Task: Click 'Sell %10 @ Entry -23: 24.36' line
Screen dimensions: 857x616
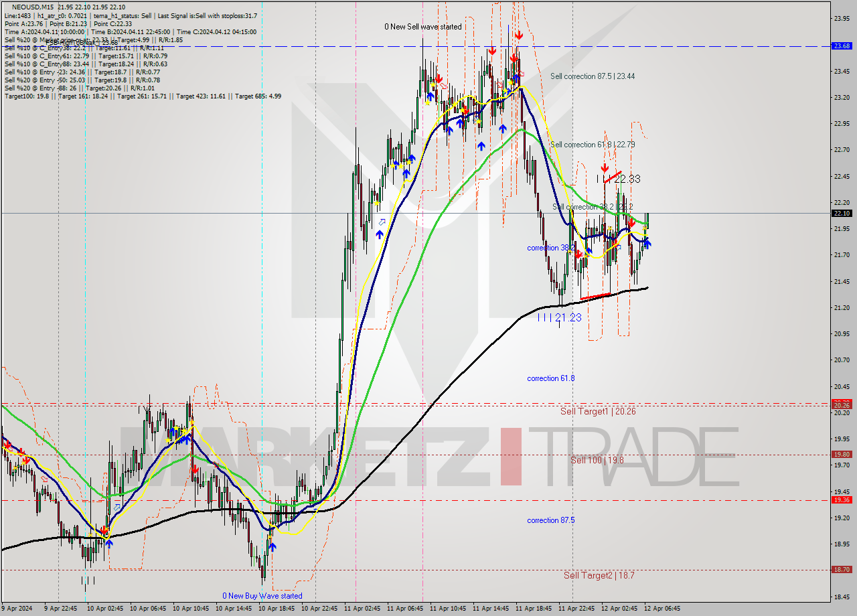Action: (x=82, y=72)
